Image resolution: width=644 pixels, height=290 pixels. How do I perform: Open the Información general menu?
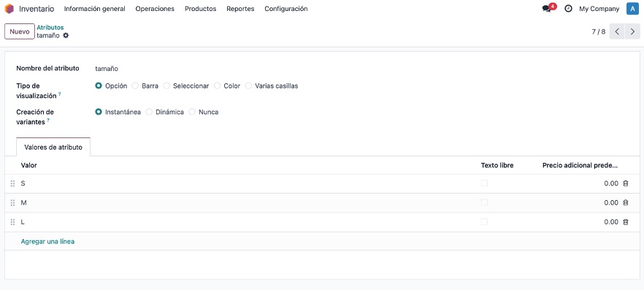[95, 9]
